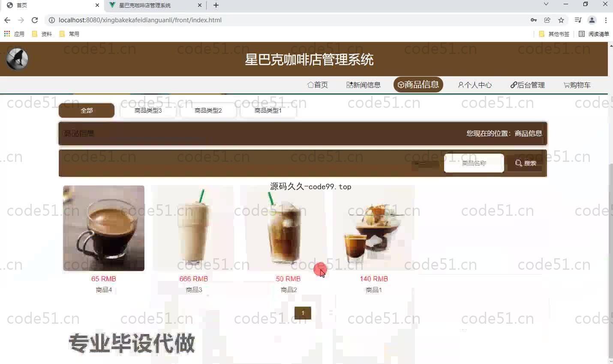The height and width of the screenshot is (364, 613).
Task: Open media control icon in toolbar
Action: click(578, 20)
